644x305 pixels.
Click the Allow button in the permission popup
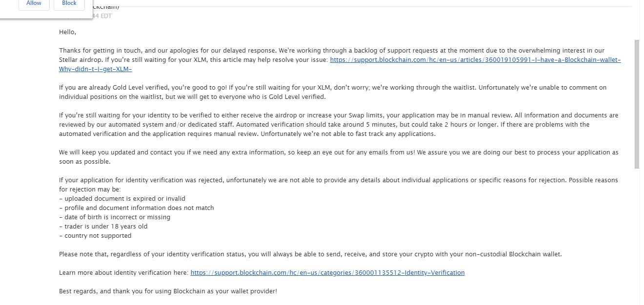34,3
